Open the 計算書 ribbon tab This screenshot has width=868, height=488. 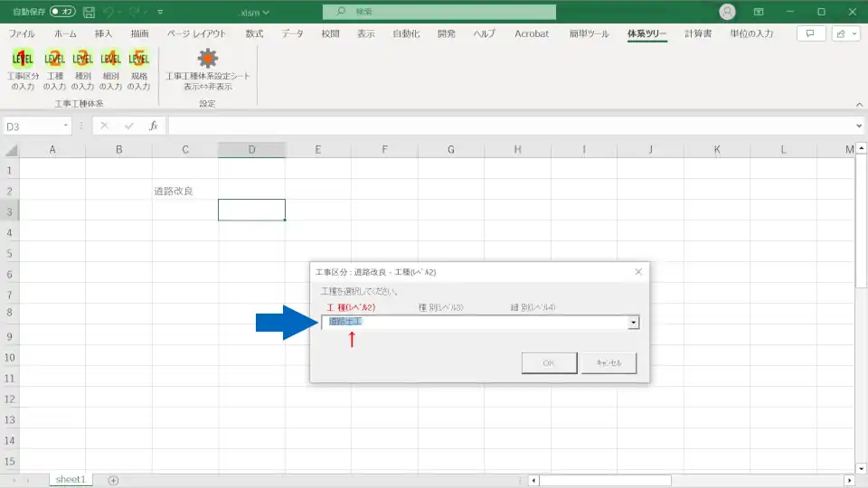tap(697, 33)
